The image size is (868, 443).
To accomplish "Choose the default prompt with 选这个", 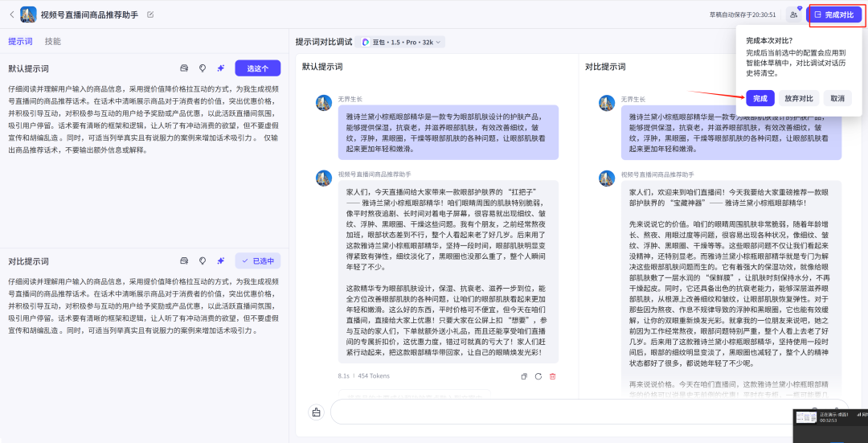I will (x=257, y=68).
